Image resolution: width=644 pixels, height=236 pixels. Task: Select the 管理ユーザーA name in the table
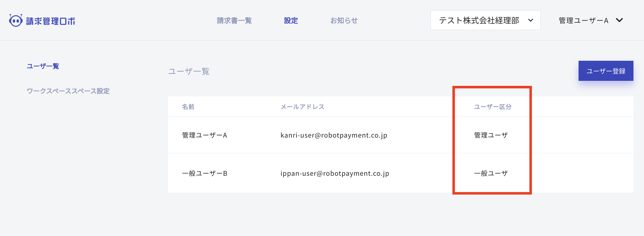[x=204, y=135]
